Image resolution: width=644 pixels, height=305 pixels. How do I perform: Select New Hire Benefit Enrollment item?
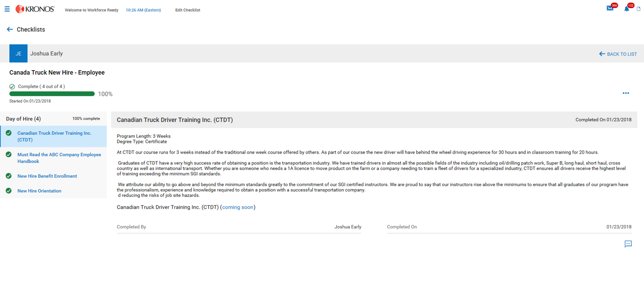pos(54,176)
